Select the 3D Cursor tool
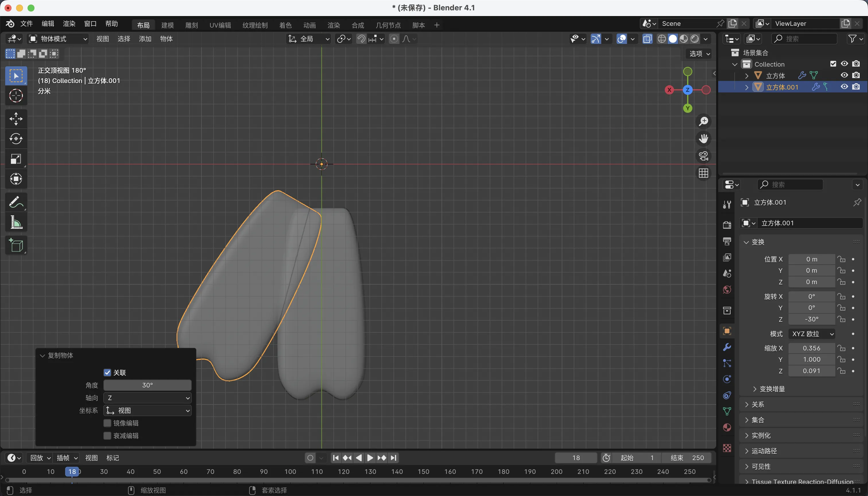The width and height of the screenshot is (868, 496). pos(16,96)
